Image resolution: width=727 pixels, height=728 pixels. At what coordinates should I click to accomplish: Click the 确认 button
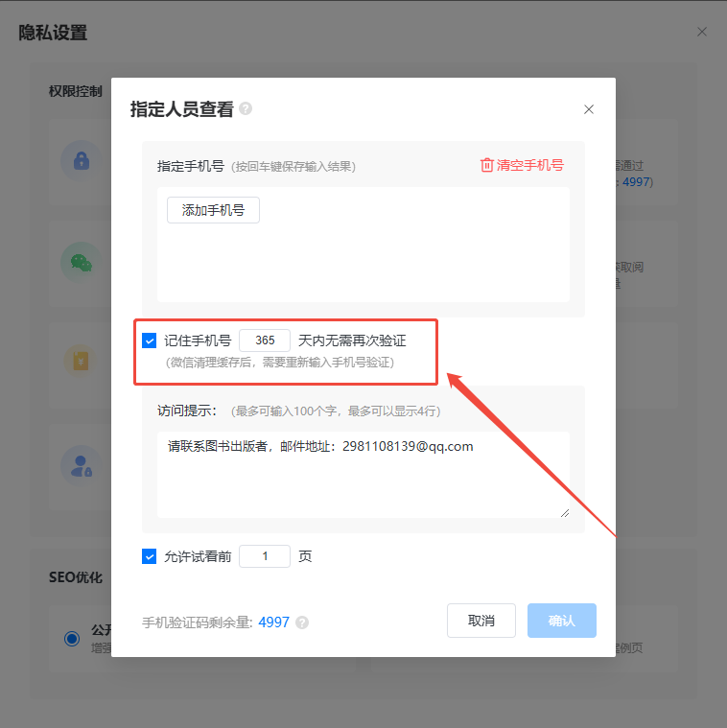click(x=562, y=621)
